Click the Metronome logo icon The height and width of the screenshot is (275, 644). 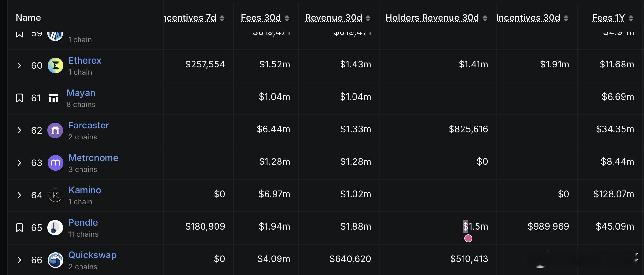coord(56,163)
